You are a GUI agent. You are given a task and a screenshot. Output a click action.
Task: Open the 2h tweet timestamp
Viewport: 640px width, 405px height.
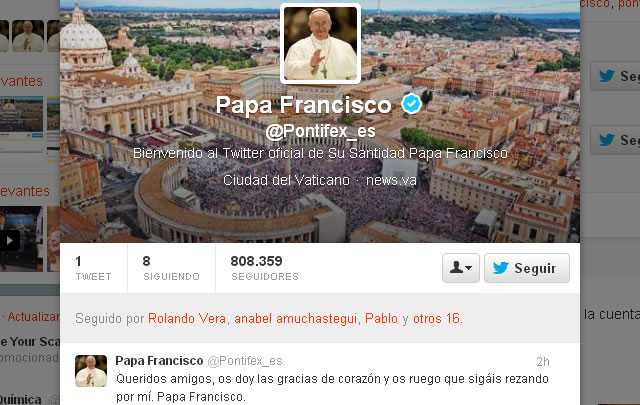pos(543,362)
